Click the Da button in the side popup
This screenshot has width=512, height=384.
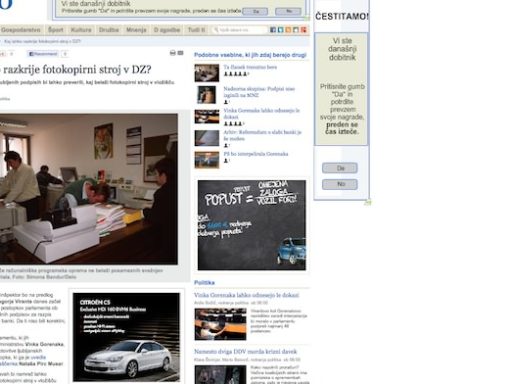pos(340,168)
